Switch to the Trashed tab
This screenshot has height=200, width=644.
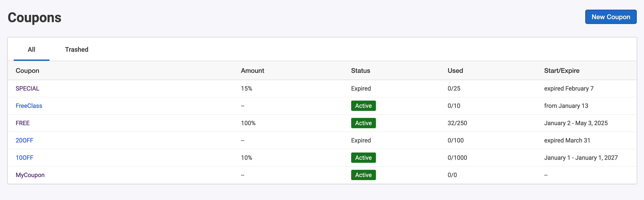[x=76, y=49]
